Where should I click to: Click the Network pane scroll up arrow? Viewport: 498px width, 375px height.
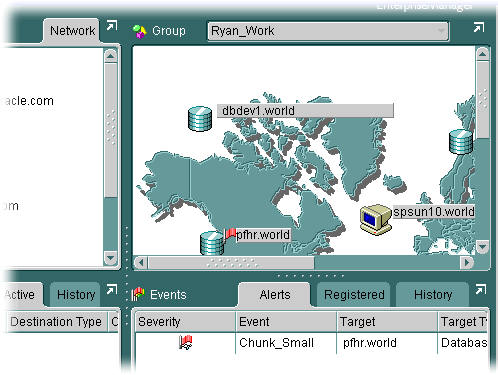[111, 56]
